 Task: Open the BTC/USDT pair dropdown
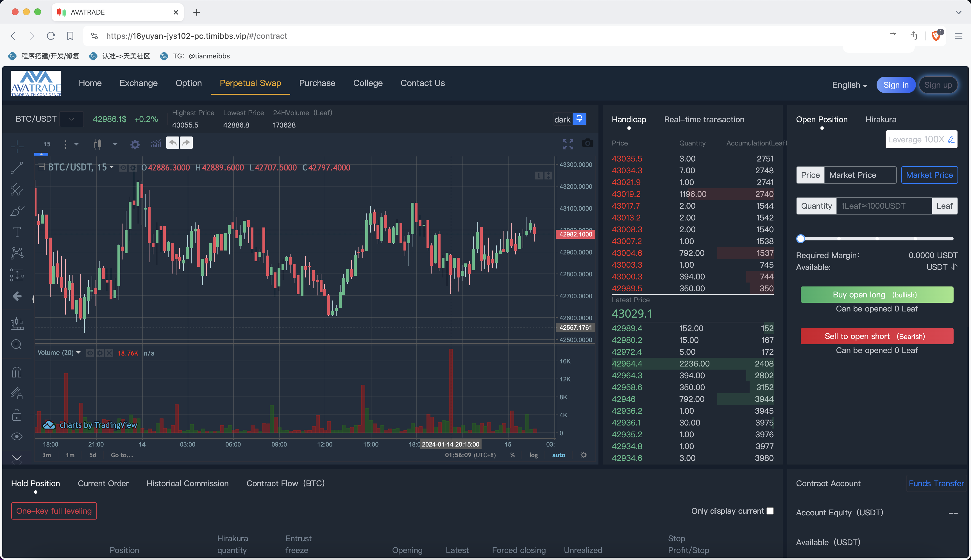pos(72,119)
